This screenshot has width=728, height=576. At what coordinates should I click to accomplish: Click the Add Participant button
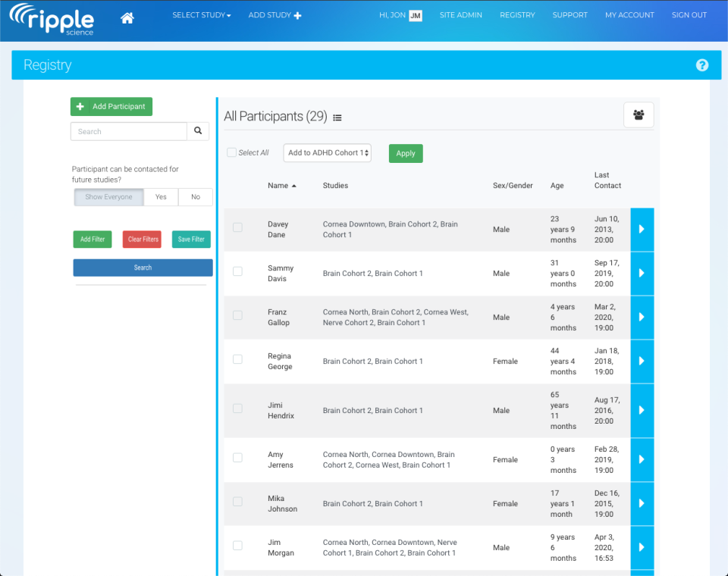click(x=111, y=106)
